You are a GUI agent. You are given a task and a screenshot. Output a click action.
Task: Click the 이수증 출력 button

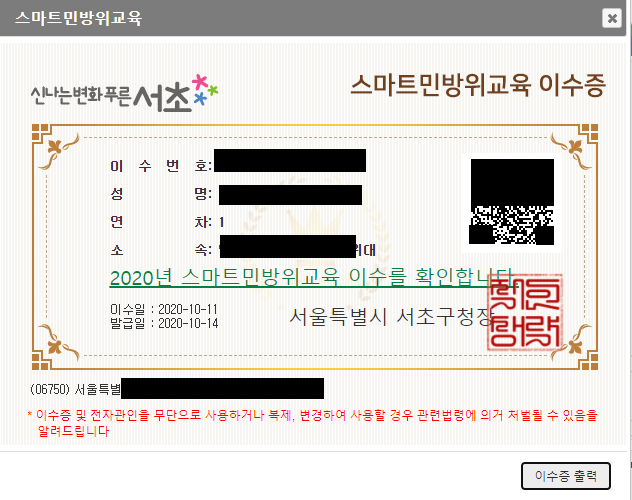tap(565, 476)
